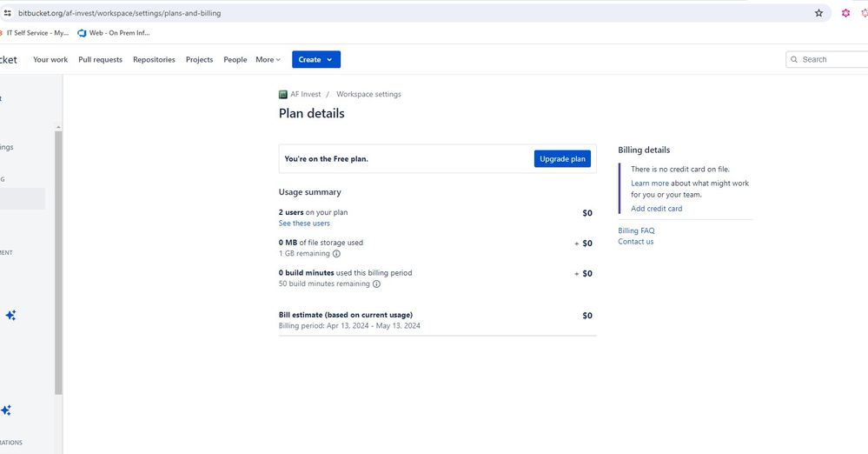This screenshot has height=454, width=868.
Task: Open site information icon in address bar
Action: 7,13
